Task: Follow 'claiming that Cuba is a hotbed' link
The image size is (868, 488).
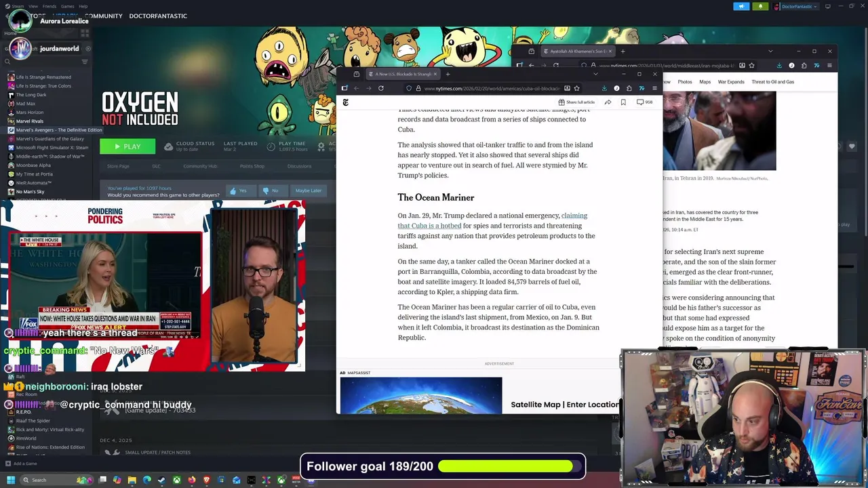Action: click(492, 220)
